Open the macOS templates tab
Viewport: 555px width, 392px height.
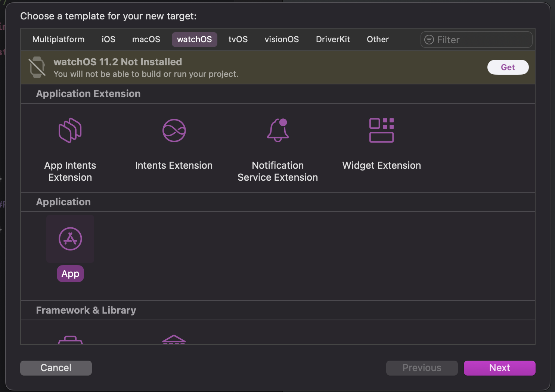[146, 39]
